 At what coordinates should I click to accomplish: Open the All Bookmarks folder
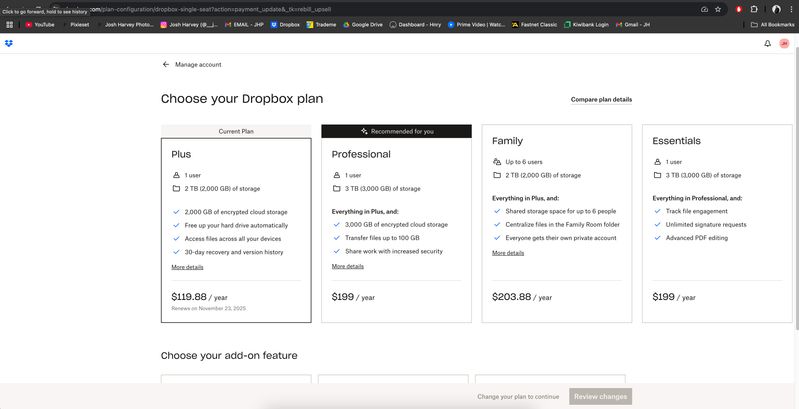pos(773,24)
